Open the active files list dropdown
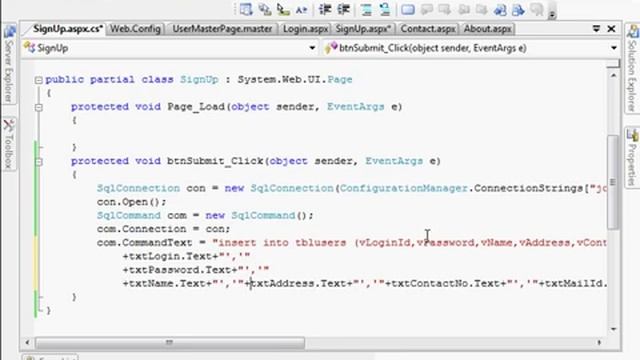The height and width of the screenshot is (360, 640). pos(596,29)
